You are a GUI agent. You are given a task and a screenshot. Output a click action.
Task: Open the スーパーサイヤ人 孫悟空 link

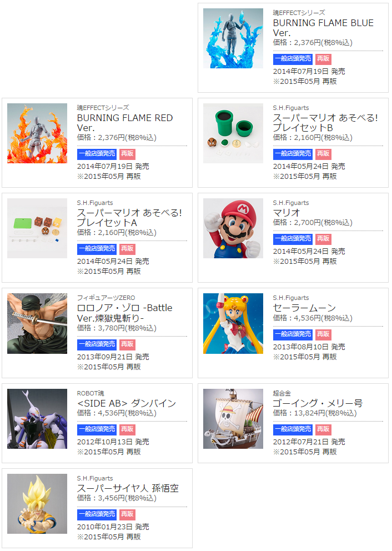128,488
